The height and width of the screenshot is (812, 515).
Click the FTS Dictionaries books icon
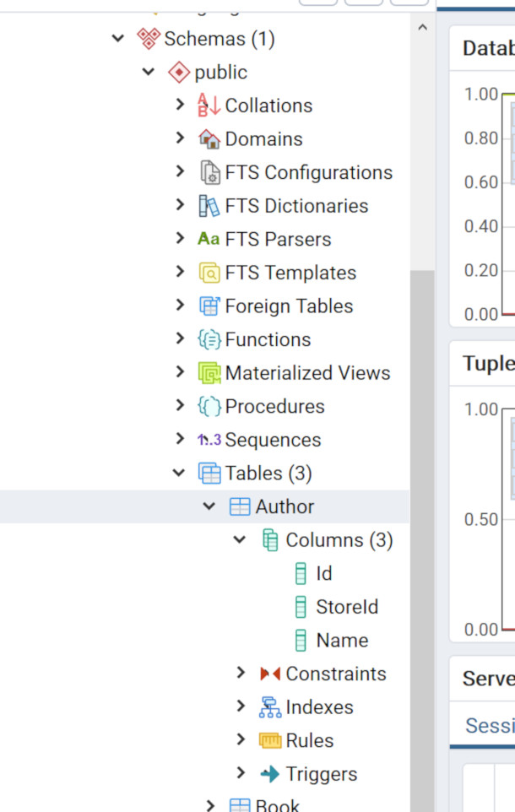click(209, 206)
